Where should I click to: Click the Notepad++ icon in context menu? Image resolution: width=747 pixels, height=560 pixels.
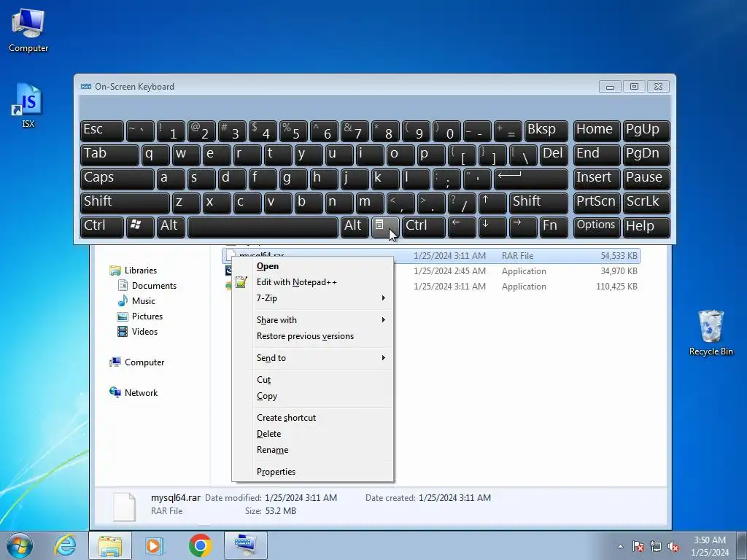[x=241, y=282]
